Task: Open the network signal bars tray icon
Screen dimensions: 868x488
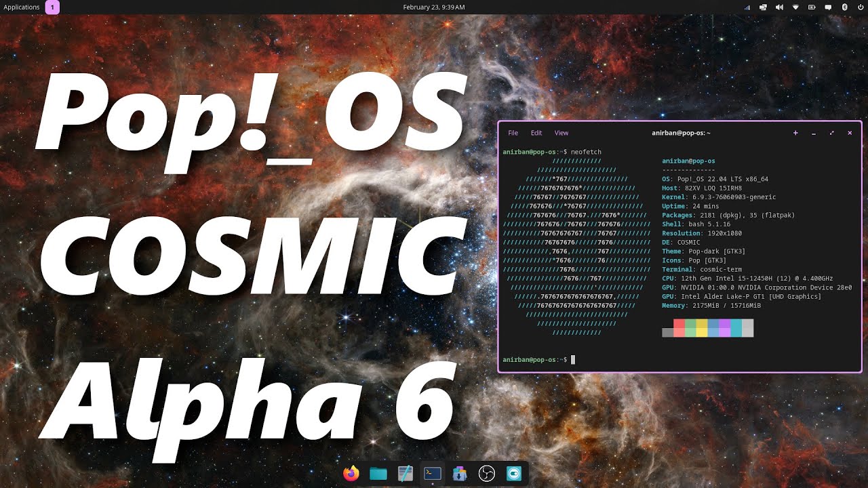Action: tap(747, 7)
